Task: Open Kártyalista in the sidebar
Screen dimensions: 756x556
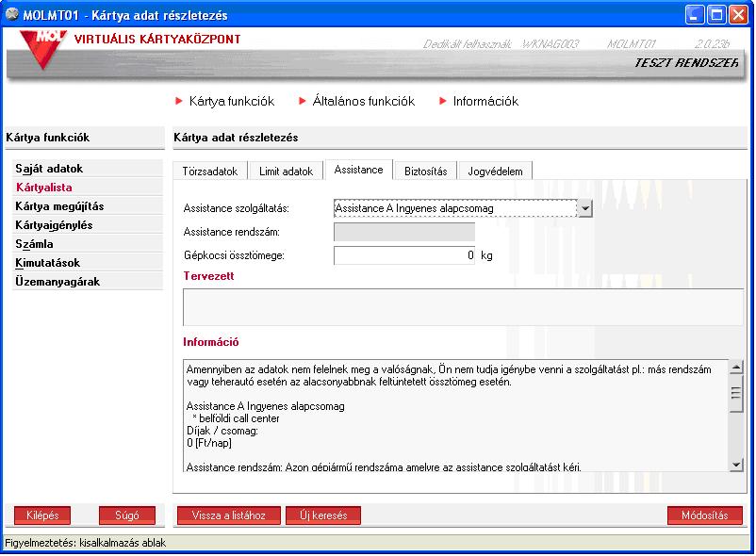Action: click(x=88, y=188)
